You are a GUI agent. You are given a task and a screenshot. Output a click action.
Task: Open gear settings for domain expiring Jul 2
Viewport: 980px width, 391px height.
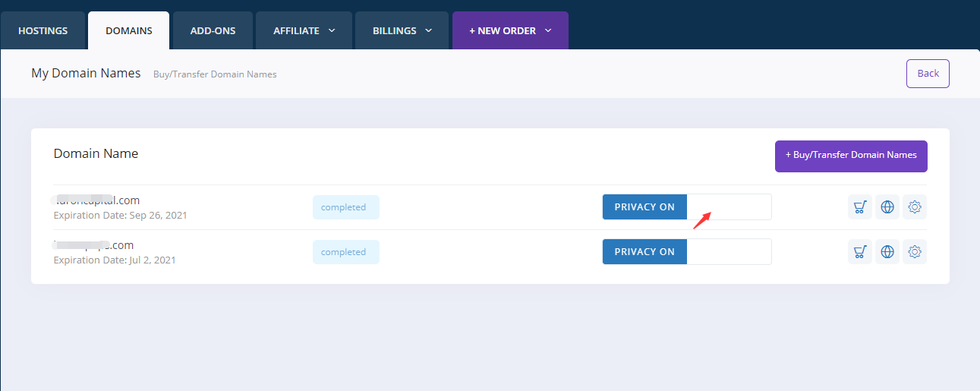click(915, 252)
